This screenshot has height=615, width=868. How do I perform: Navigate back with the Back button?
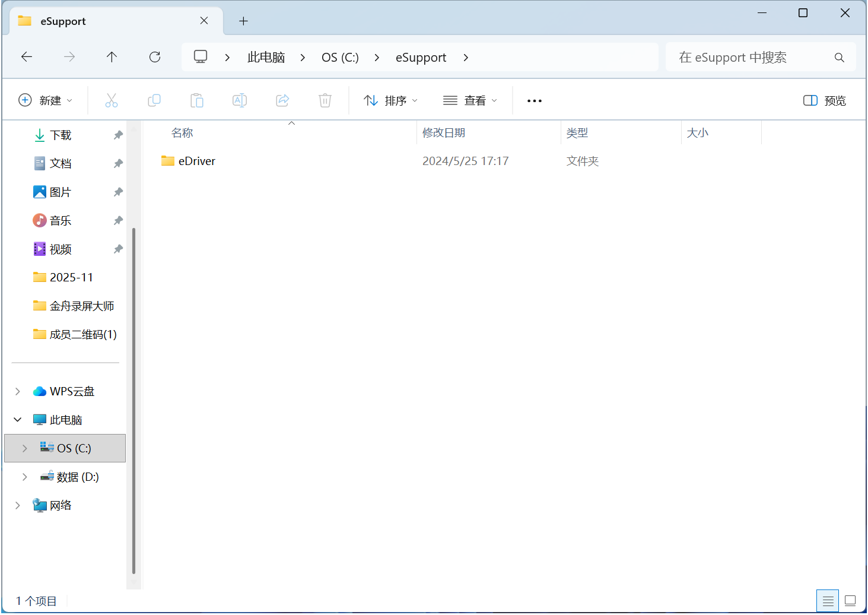tap(26, 56)
